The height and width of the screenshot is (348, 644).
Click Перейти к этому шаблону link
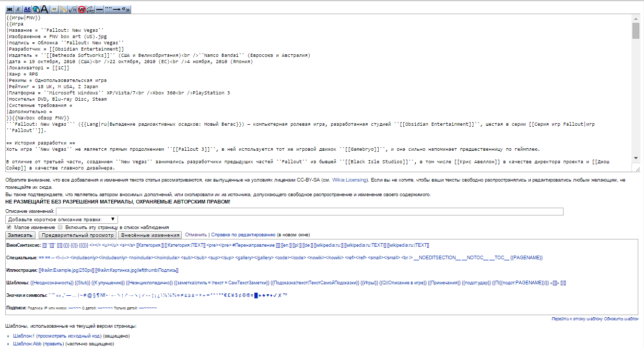pos(577,318)
